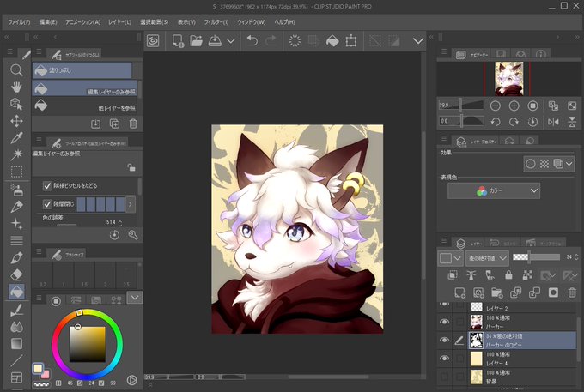Rotate canvas left in Navigator

coord(495,122)
